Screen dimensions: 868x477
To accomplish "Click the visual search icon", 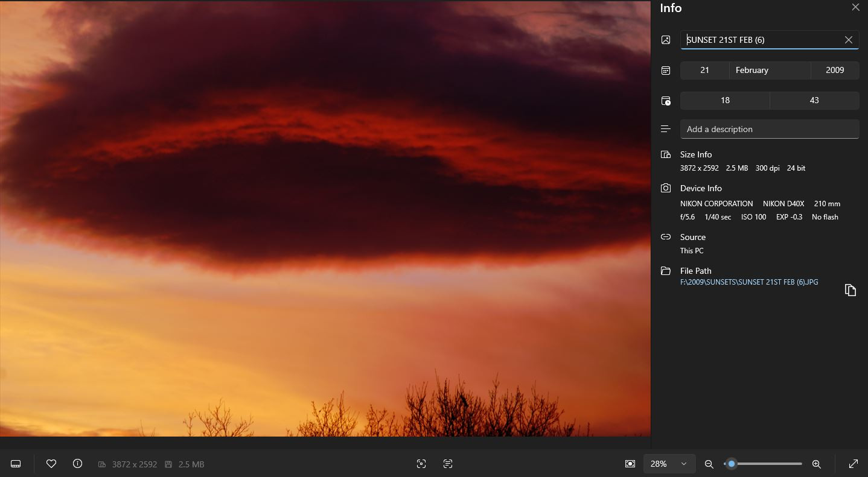I will (421, 464).
